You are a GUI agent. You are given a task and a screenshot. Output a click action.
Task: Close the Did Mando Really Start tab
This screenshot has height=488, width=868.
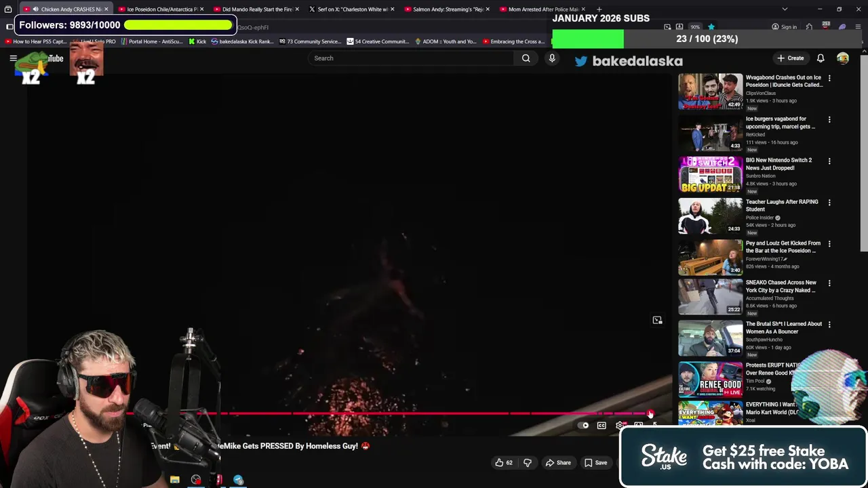tap(296, 9)
